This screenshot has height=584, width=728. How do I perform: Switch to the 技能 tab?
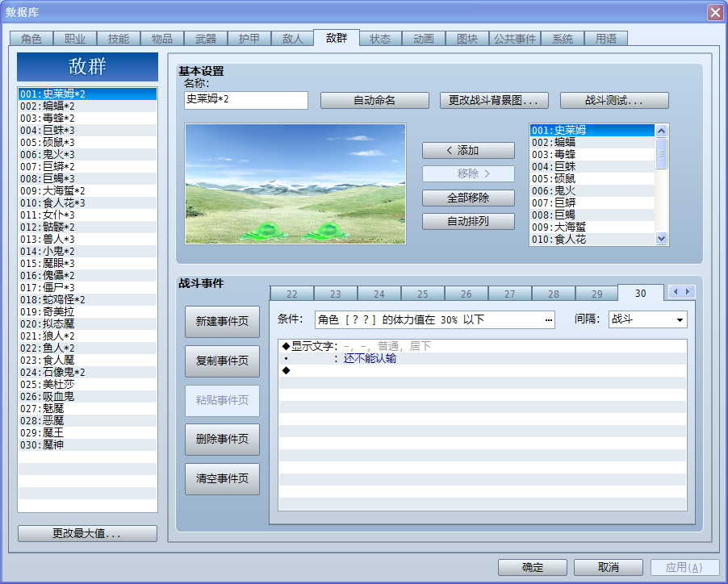click(x=119, y=39)
